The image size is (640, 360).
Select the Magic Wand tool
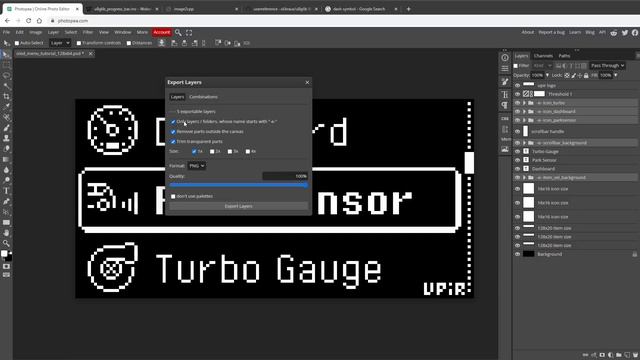[6, 86]
